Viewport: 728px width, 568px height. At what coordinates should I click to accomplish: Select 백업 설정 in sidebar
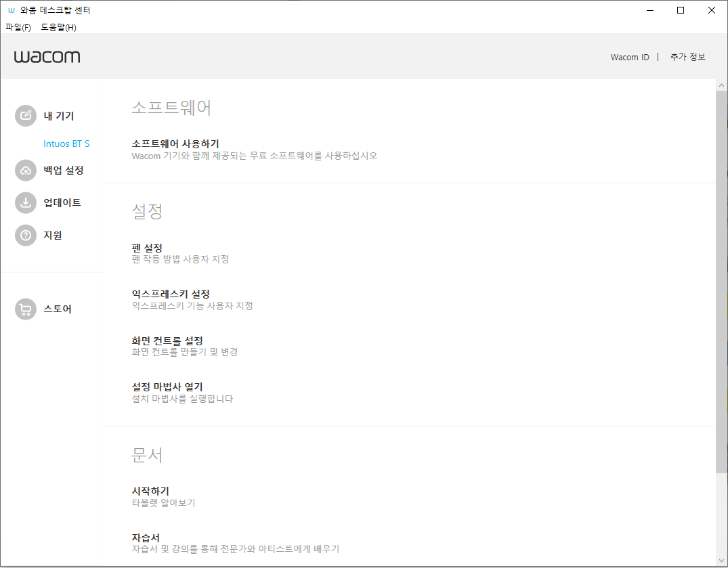pos(64,171)
